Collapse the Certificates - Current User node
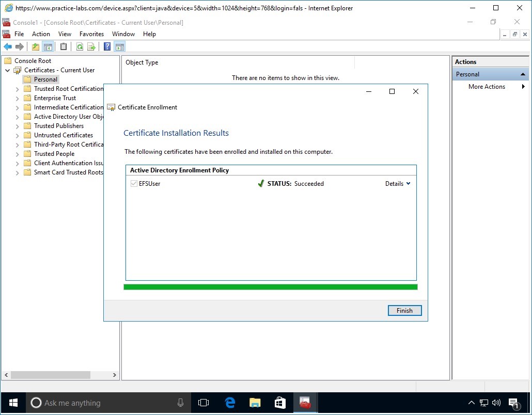The height and width of the screenshot is (415, 532). (7, 70)
